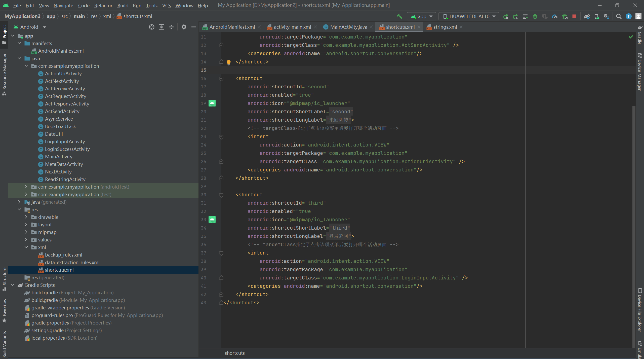Viewport: 644px width, 359px height.
Task: Collapse the Gradle Scripts tree node
Action: point(13,285)
